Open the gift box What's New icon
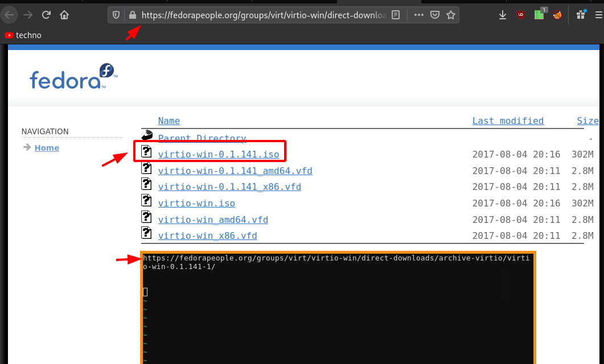Screen dimensions: 604x364 pos(581,15)
